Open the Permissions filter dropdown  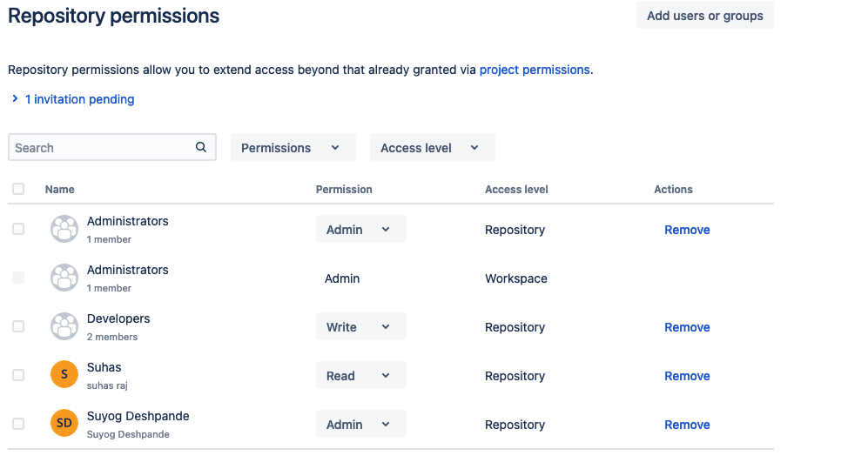(x=293, y=148)
